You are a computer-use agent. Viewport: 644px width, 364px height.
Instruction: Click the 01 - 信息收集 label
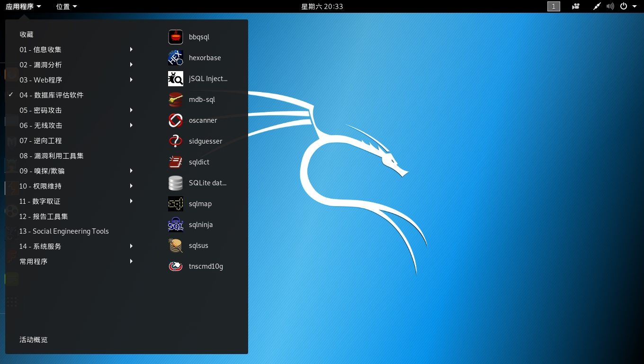click(40, 49)
